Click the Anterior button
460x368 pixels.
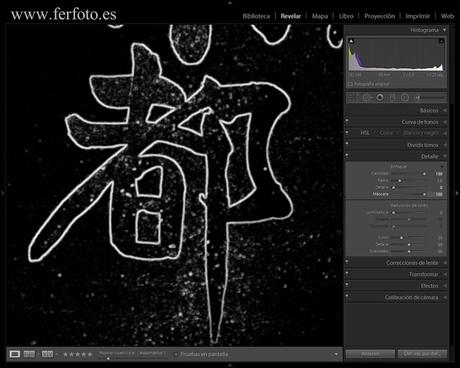370,354
